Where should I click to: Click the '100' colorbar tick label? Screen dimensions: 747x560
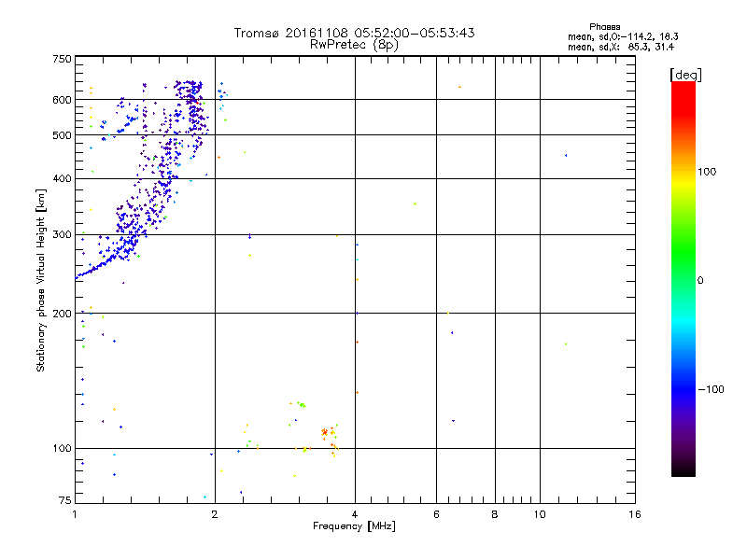click(707, 172)
